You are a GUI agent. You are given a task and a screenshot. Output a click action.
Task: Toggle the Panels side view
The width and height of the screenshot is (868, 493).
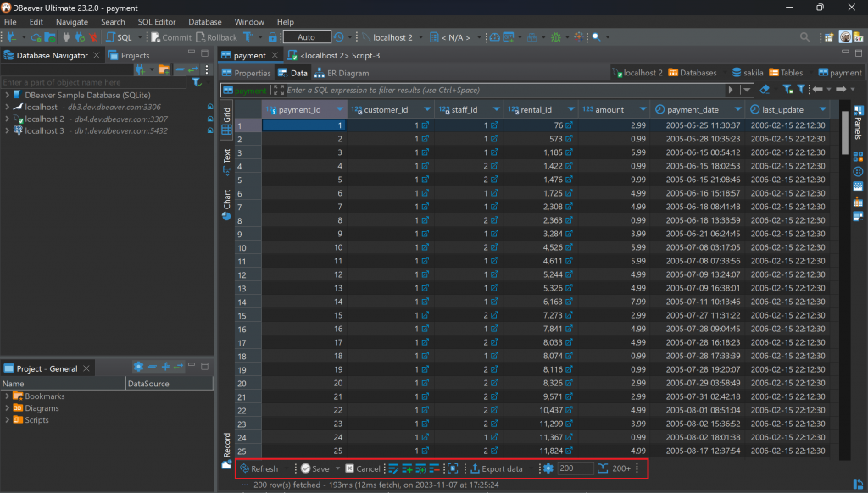pyautogui.click(x=858, y=121)
